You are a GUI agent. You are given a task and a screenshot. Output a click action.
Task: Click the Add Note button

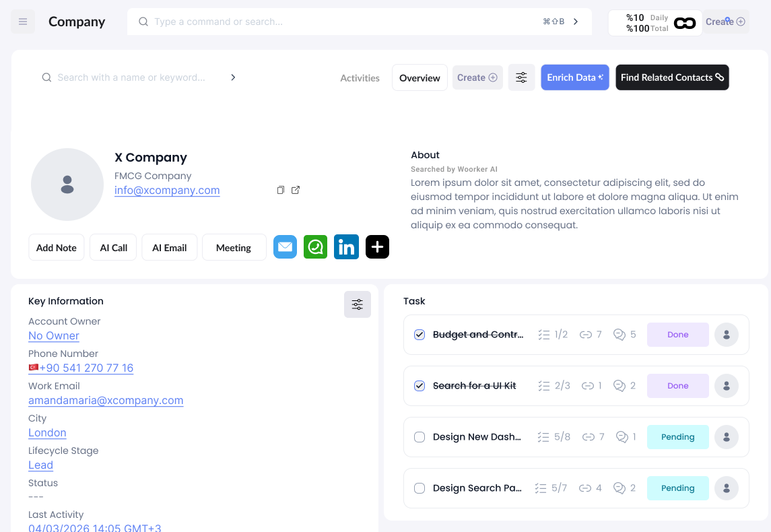point(57,247)
